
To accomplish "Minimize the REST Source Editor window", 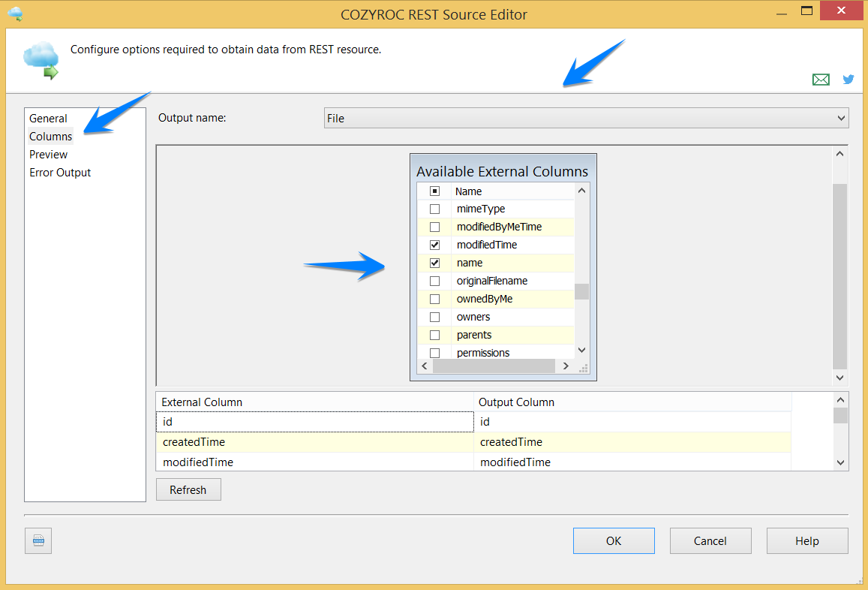I will click(782, 13).
